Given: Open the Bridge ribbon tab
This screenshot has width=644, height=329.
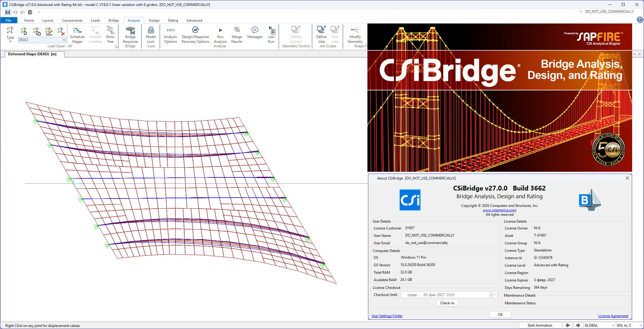Looking at the screenshot, I should 113,21.
